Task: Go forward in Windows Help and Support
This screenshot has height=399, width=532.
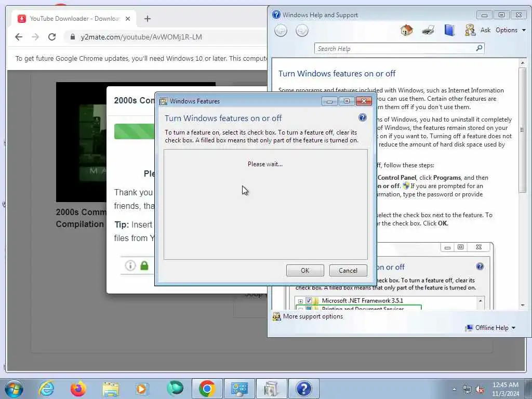Action: point(302,31)
